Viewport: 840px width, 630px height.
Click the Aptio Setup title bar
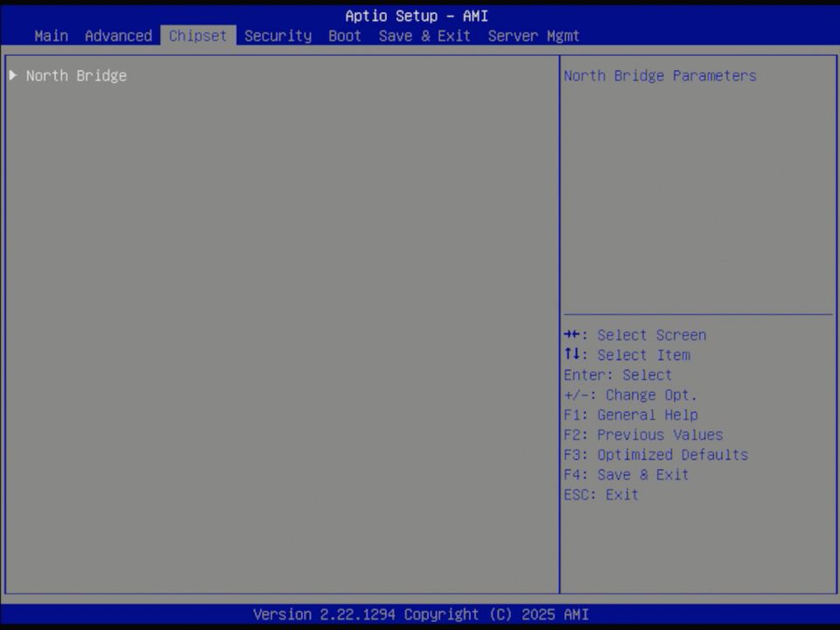[x=420, y=16]
